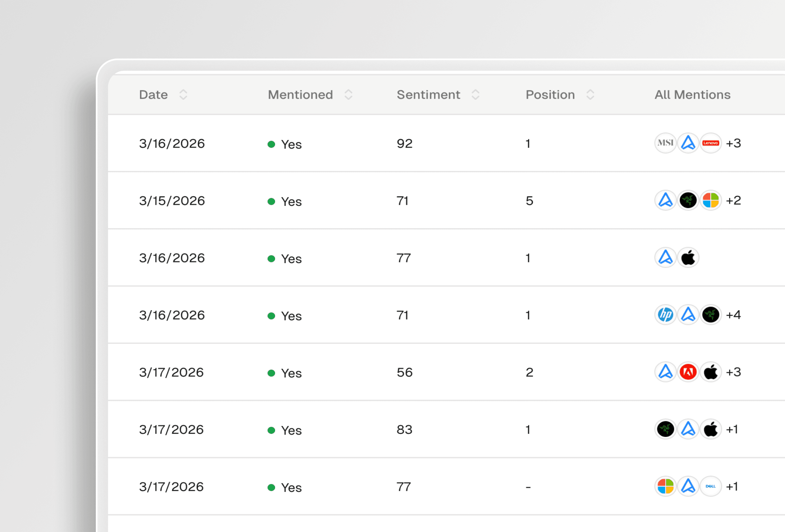
Task: Click the All Mentions column header
Action: tap(692, 94)
